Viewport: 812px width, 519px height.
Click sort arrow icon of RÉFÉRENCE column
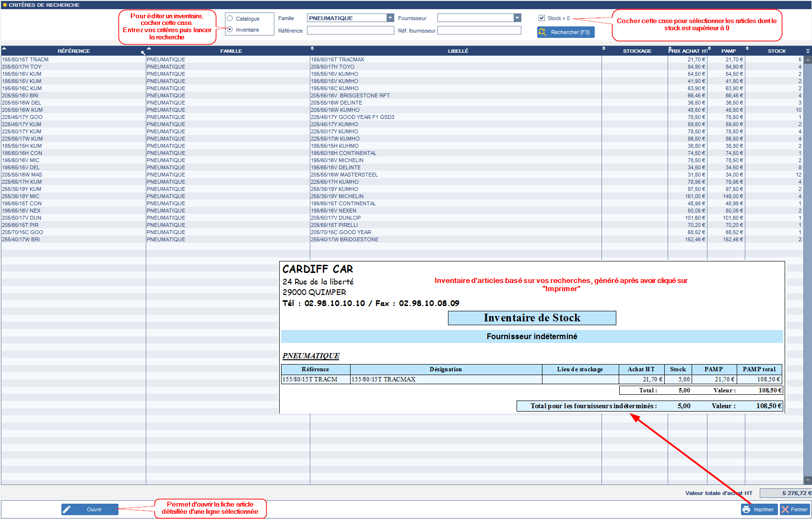pos(4,48)
